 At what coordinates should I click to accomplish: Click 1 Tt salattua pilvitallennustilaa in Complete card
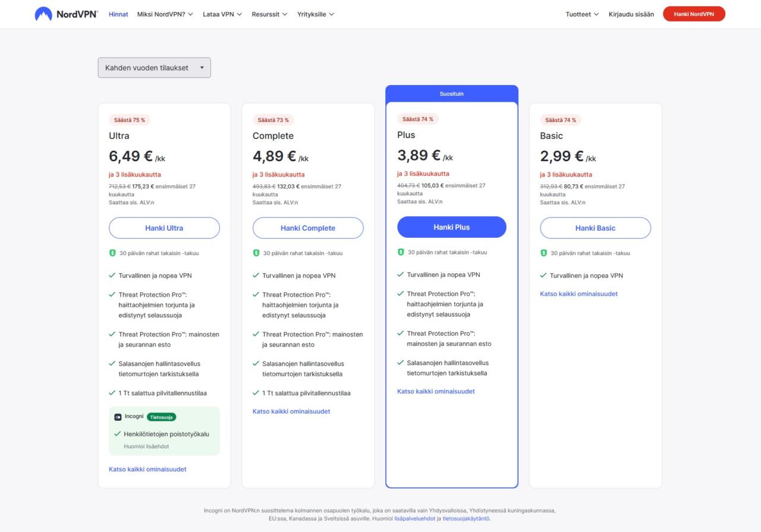click(306, 394)
